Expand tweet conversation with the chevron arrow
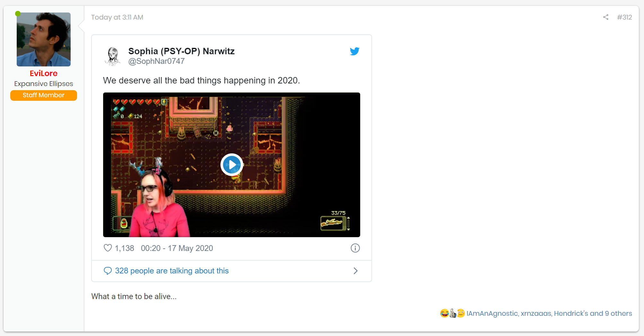Screen dimensions: 644x336 tap(355, 271)
